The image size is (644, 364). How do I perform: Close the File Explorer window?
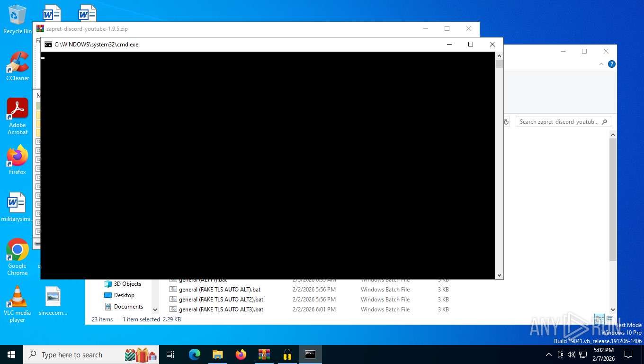[x=606, y=51]
